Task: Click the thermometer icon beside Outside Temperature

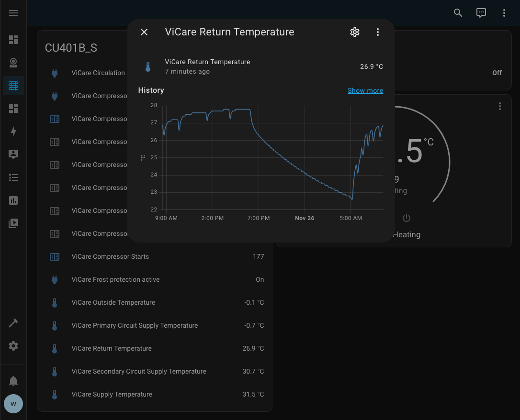Action: pyautogui.click(x=55, y=303)
